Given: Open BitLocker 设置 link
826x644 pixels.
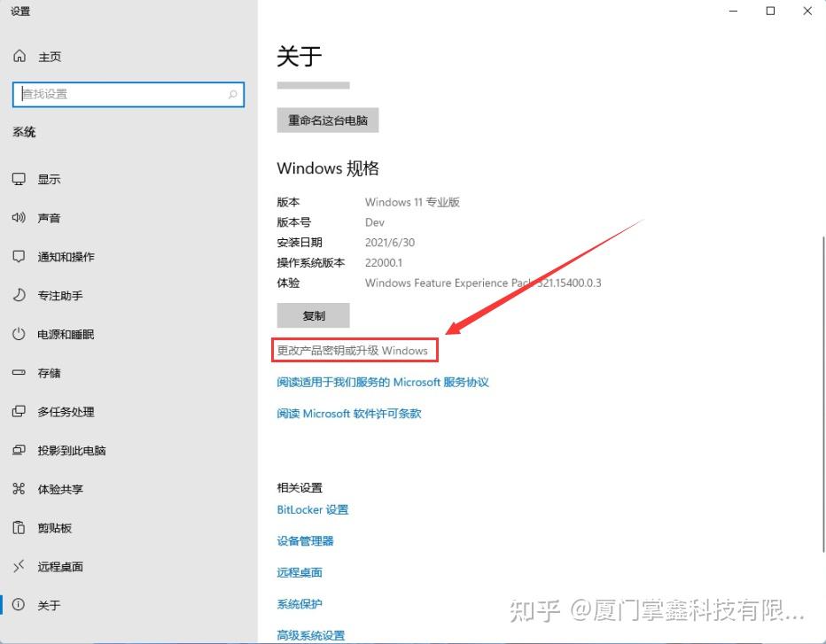Looking at the screenshot, I should click(x=313, y=509).
